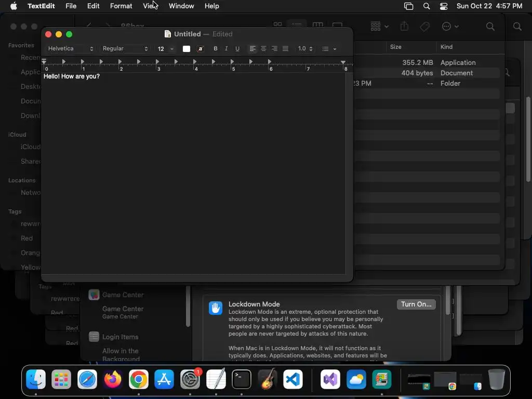Screen dimensions: 532x399
Task: Open Visual Studio from the Dock
Action: (330, 379)
